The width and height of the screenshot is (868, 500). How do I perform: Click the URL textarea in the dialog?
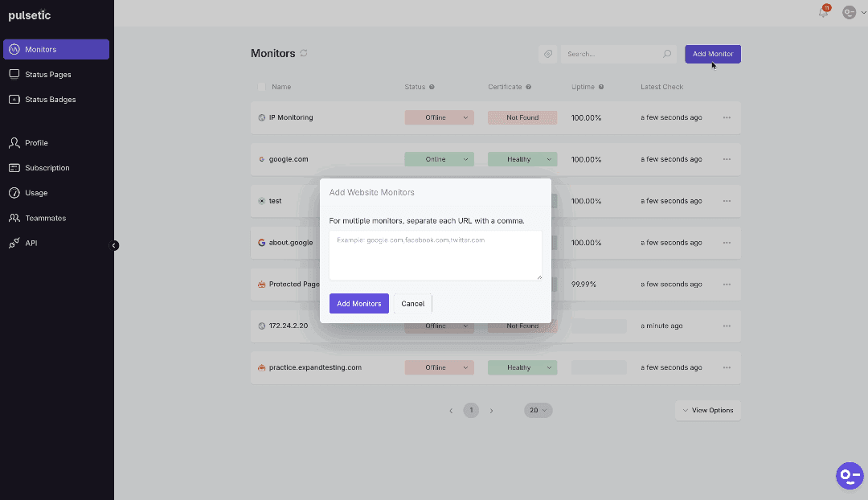tap(435, 256)
